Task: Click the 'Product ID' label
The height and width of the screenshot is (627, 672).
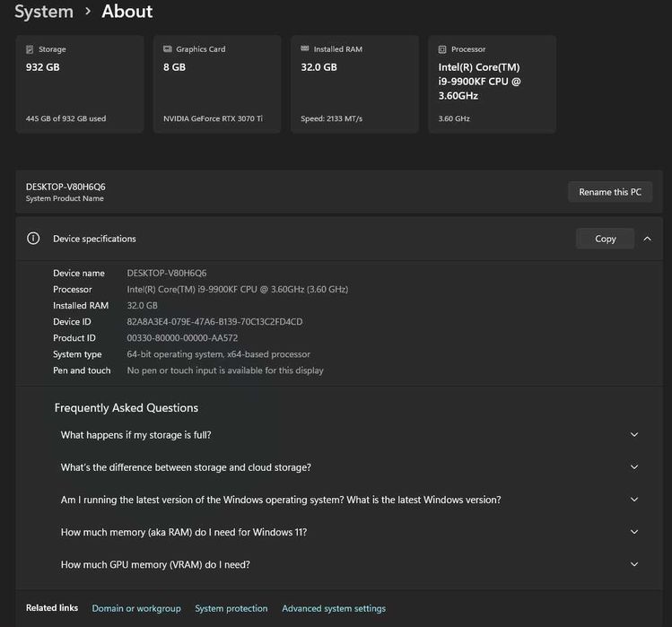Action: pos(74,338)
